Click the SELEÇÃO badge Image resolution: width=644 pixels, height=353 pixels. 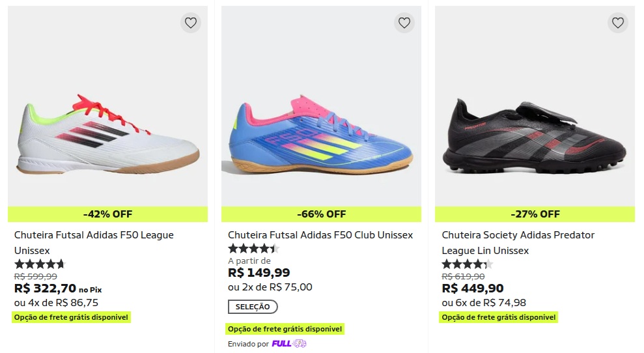pos(253,307)
